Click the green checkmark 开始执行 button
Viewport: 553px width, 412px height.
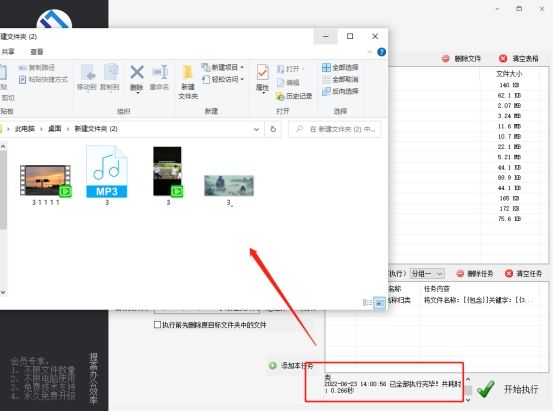[x=486, y=389]
